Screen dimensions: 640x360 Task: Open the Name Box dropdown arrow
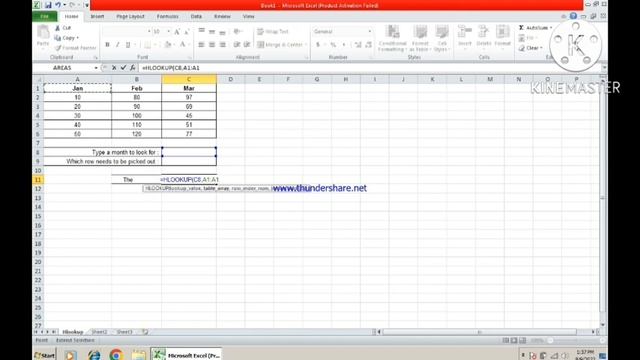click(96, 68)
